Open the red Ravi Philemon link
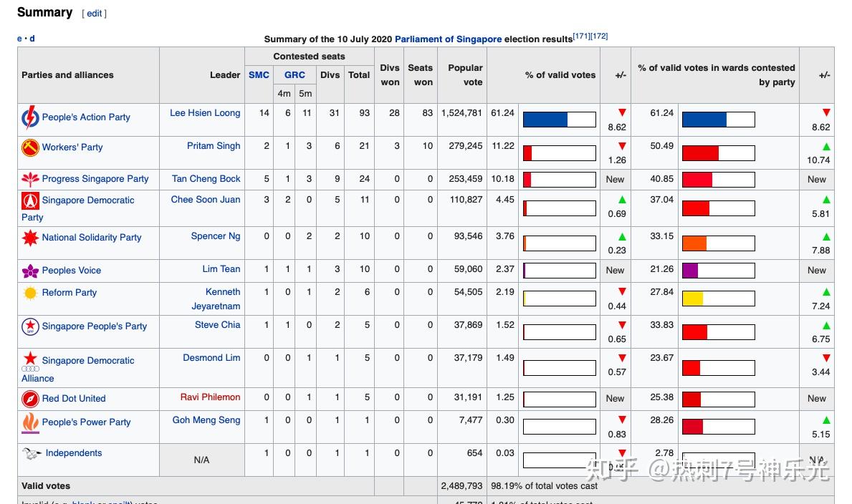Image resolution: width=852 pixels, height=504 pixels. coord(210,397)
